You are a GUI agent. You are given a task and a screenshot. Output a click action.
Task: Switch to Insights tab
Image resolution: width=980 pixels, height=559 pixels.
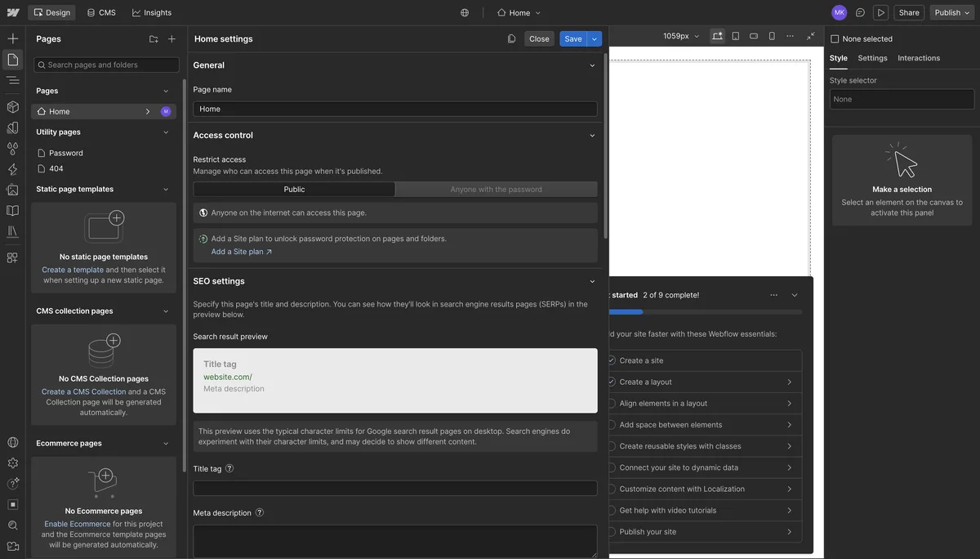pos(152,12)
